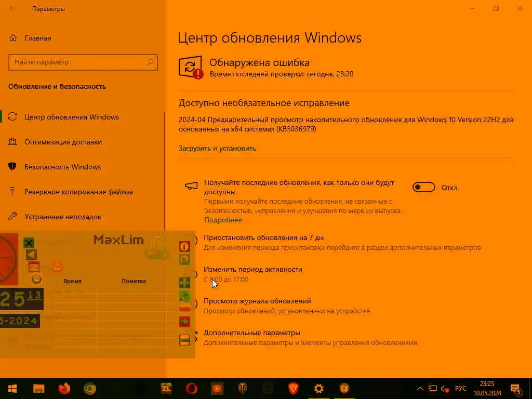This screenshot has height=399, width=532.
Task: Open the Windows Start menu
Action: (12, 389)
